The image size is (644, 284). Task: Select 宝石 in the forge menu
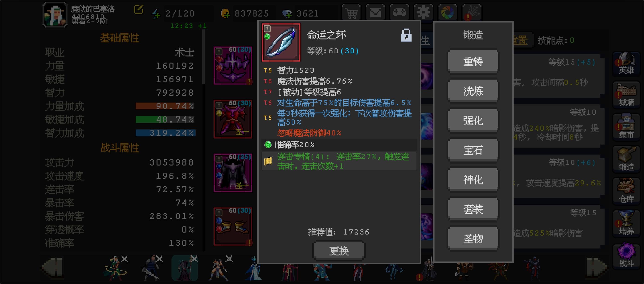click(x=473, y=150)
